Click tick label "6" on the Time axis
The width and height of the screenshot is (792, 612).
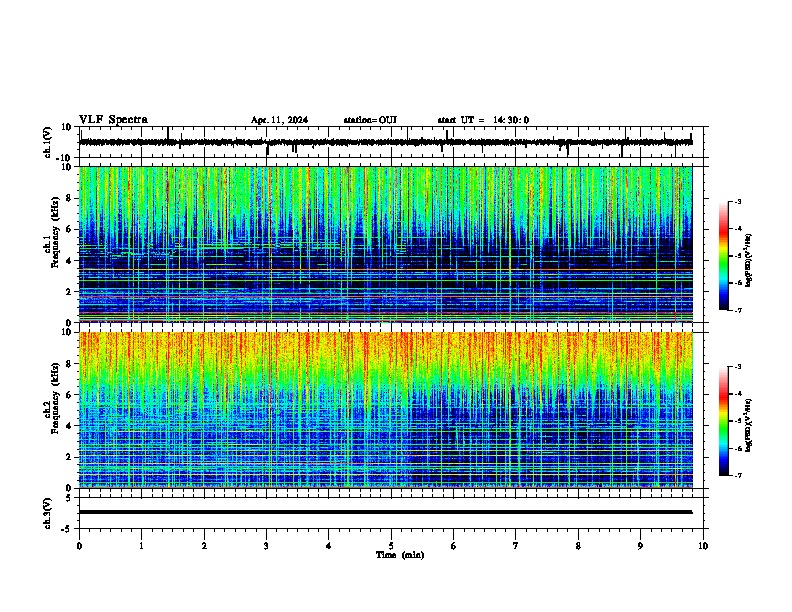point(454,546)
